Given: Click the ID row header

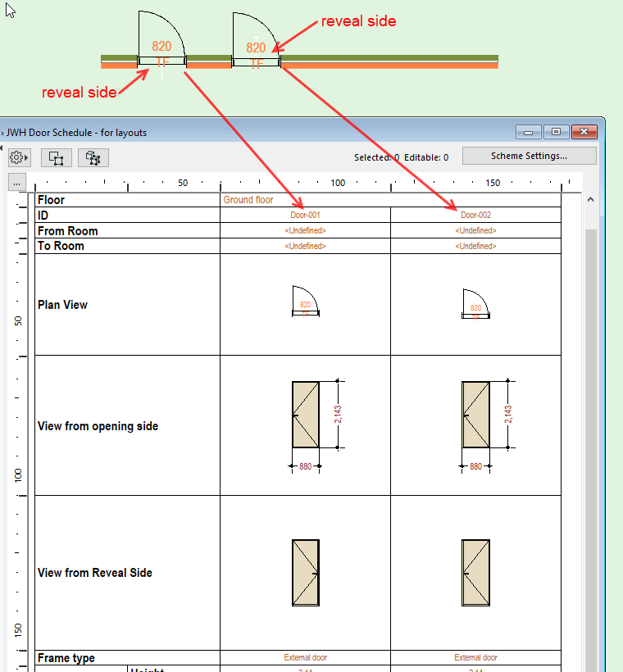Looking at the screenshot, I should [127, 216].
